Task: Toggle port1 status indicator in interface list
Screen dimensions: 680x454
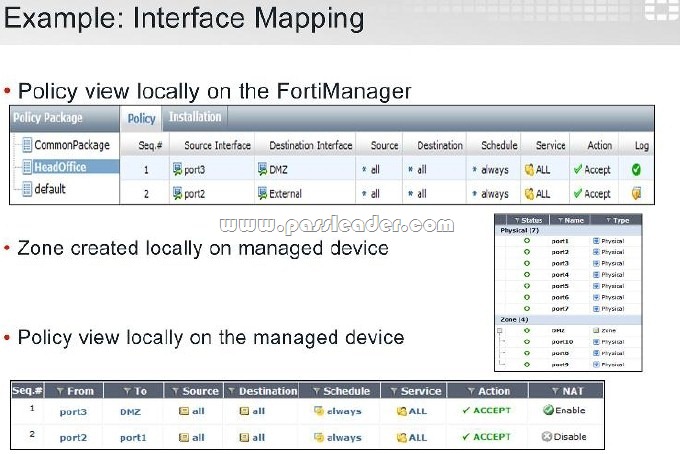Action: click(527, 241)
